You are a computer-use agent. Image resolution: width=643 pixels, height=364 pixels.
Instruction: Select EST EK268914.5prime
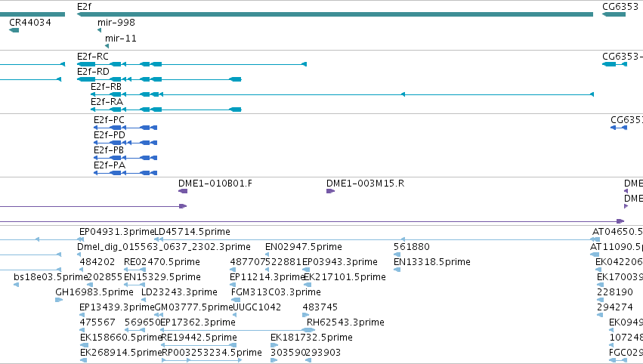[x=121, y=353]
